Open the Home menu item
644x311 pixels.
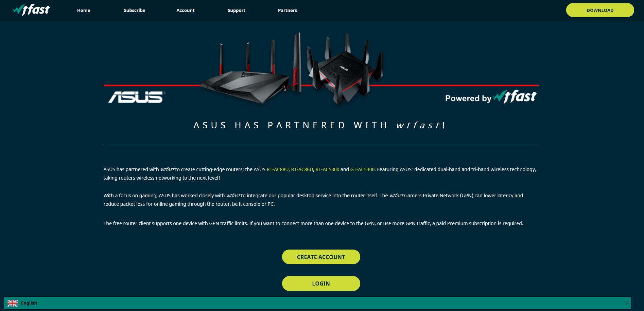click(84, 10)
